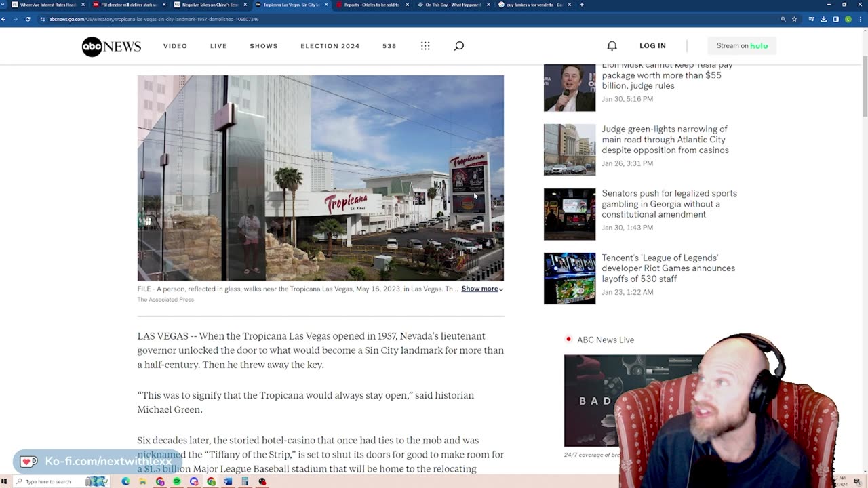Toggle the browser side panel icon
868x488 pixels.
pyautogui.click(x=836, y=19)
